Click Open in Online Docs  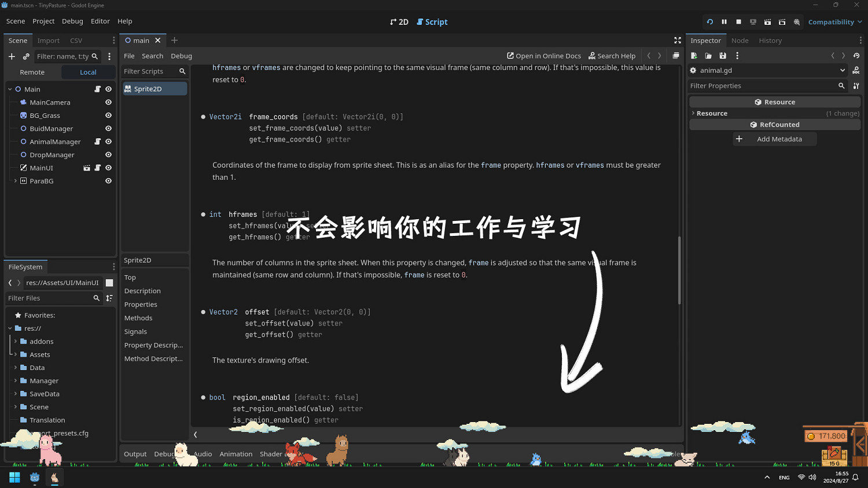coord(544,56)
